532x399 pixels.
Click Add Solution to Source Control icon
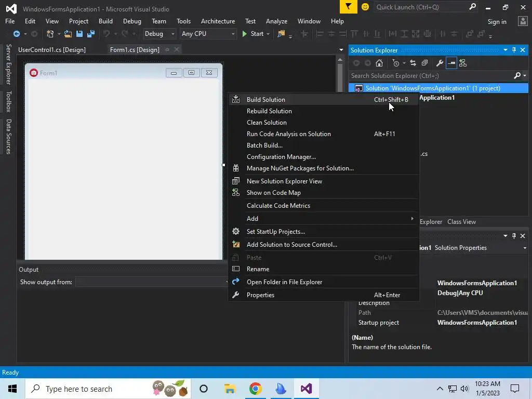[x=236, y=244]
